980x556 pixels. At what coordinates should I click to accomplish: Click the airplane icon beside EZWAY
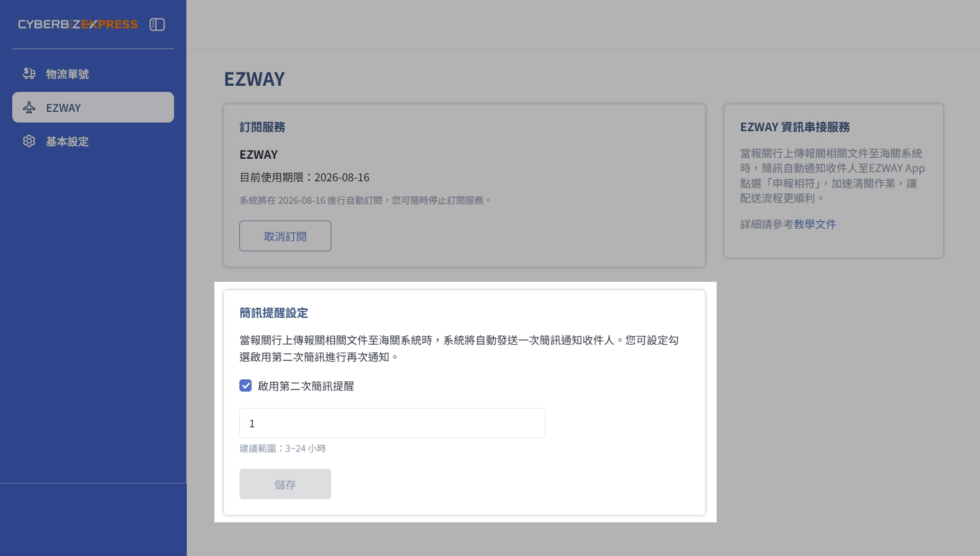click(29, 107)
